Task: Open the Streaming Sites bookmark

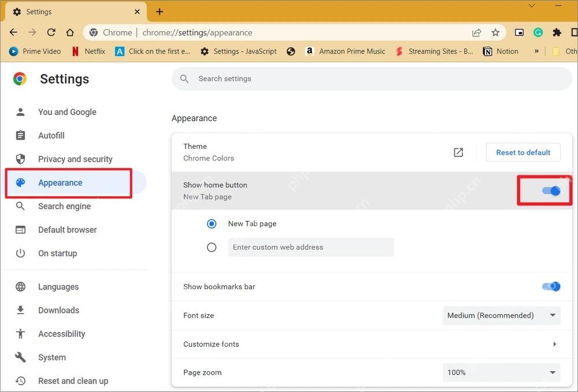Action: click(434, 51)
